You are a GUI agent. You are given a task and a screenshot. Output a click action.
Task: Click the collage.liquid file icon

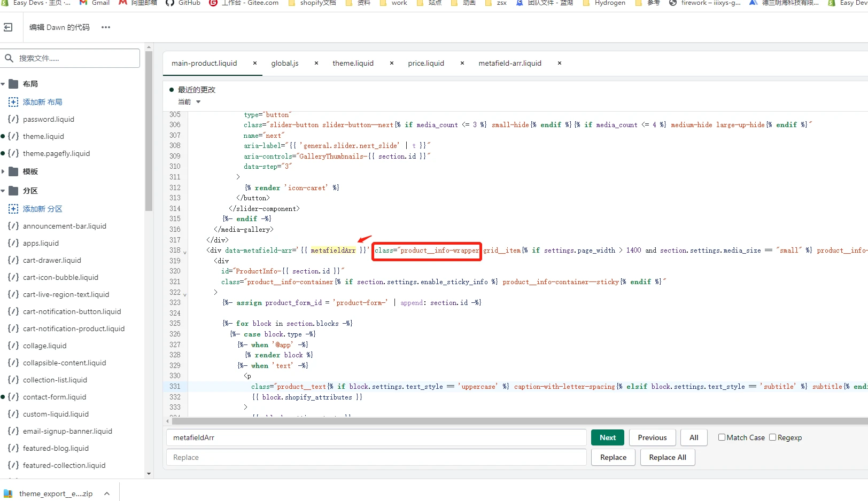pos(13,346)
